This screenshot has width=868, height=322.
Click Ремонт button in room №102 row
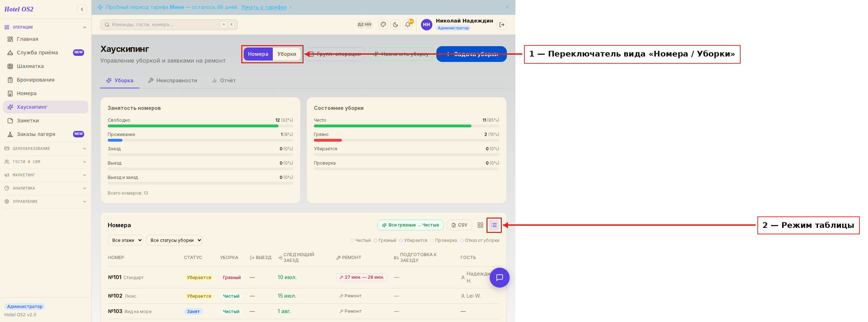click(350, 296)
